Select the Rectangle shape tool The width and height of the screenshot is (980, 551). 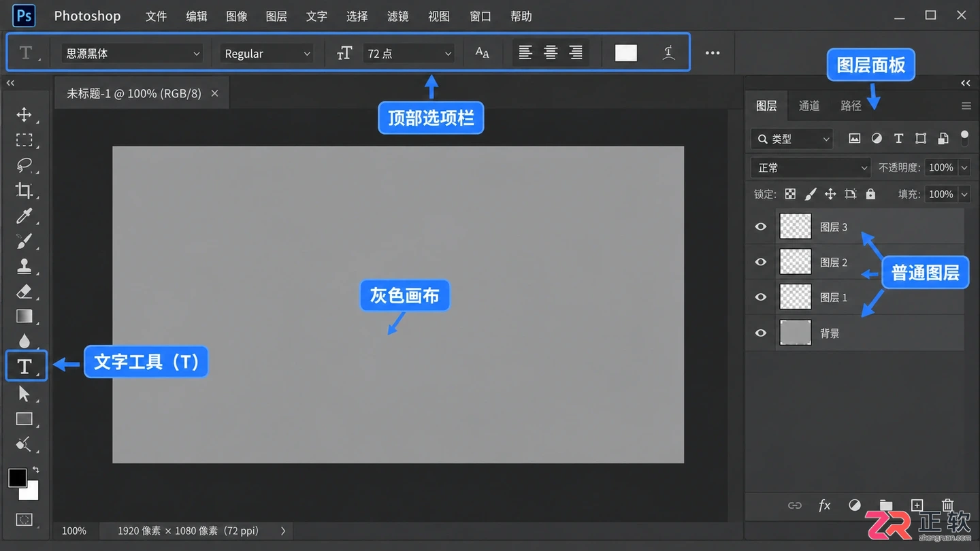click(x=24, y=419)
